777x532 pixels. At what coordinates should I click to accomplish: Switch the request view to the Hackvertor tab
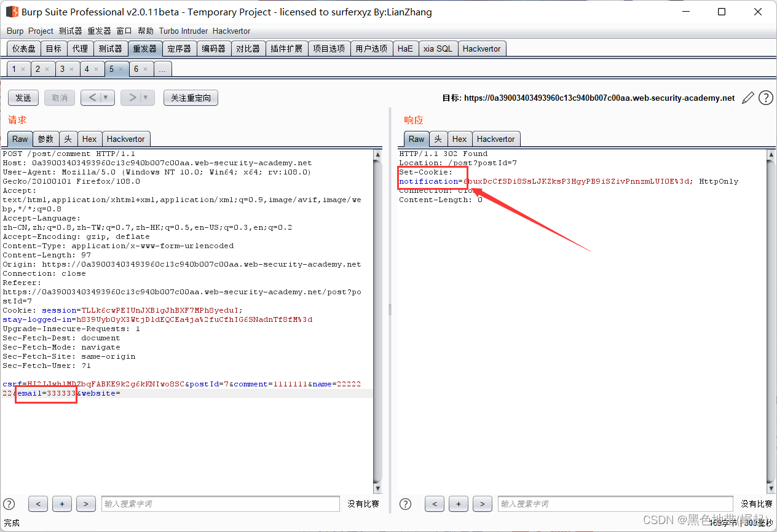(x=126, y=139)
